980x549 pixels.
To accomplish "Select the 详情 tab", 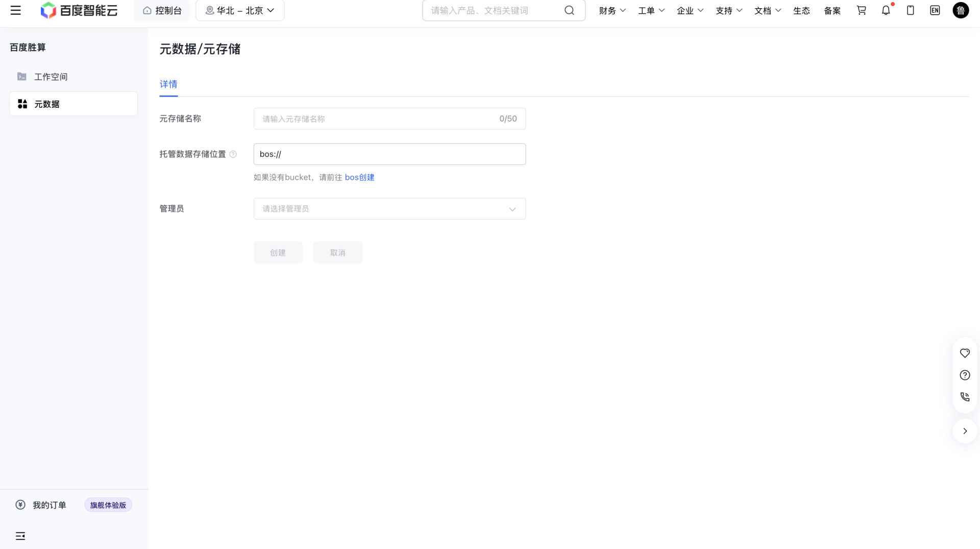I will click(168, 84).
